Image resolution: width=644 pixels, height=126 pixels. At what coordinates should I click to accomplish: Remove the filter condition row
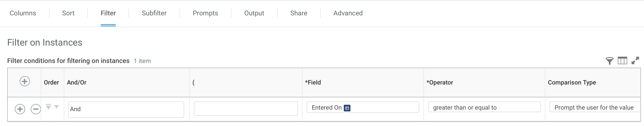point(36,109)
